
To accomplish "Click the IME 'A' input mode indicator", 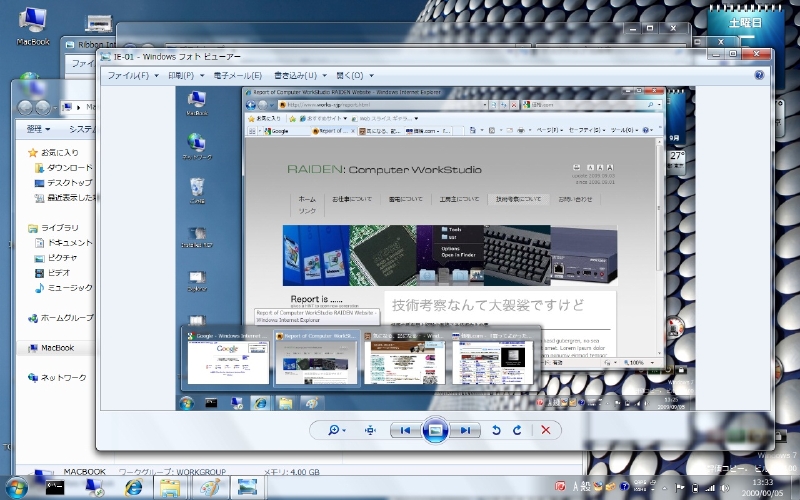I will pos(576,487).
